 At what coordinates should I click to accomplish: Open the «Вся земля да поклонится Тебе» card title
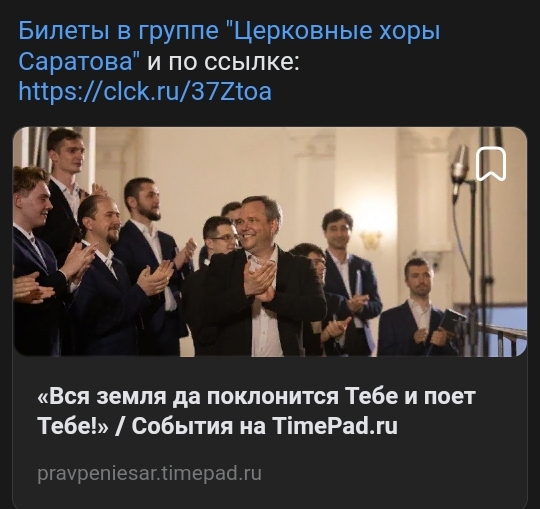click(x=256, y=411)
